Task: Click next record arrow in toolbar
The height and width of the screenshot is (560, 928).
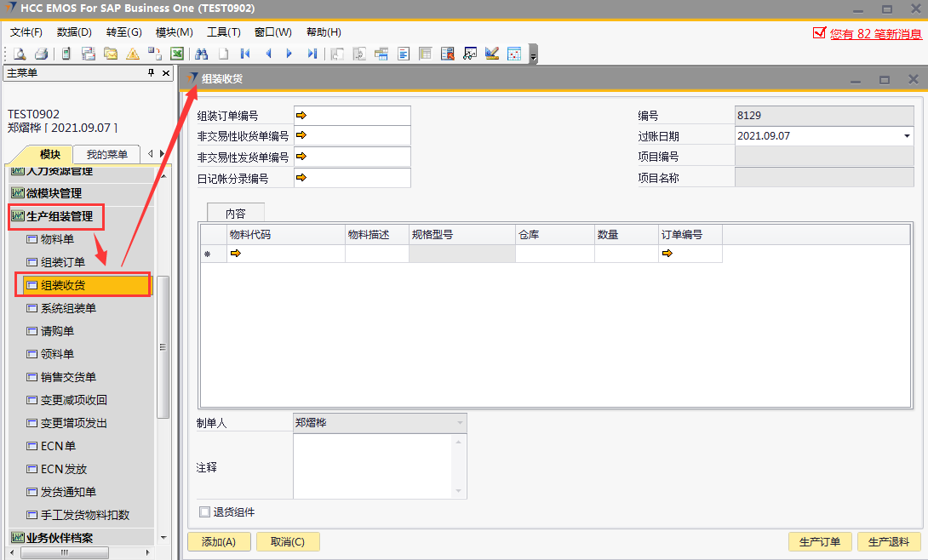Action: click(289, 54)
